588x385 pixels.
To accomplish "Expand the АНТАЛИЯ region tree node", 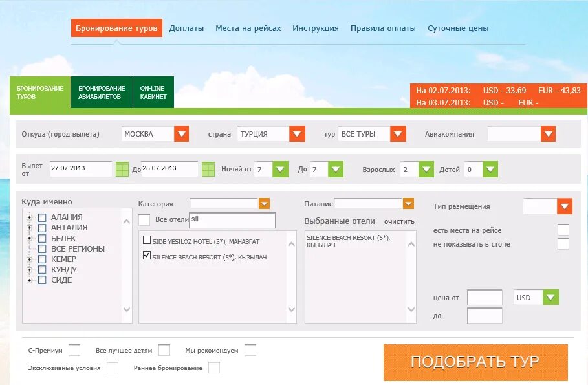I will coord(29,228).
